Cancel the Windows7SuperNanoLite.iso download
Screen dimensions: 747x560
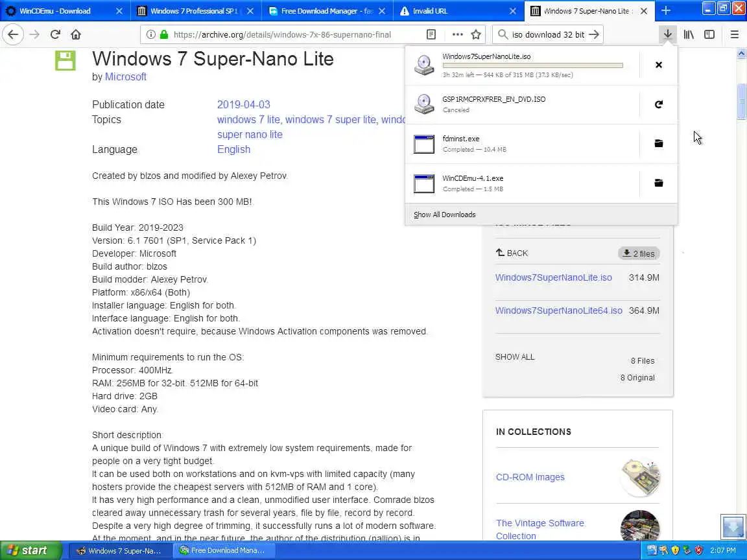659,65
